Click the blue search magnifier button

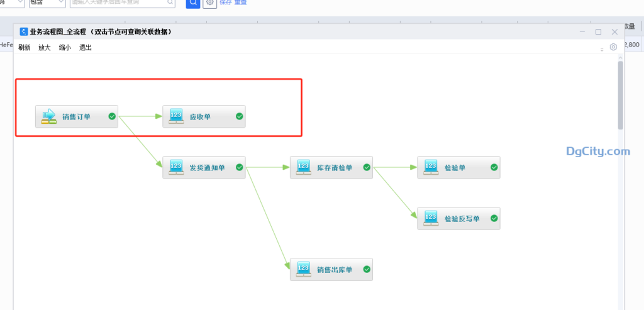point(192,3)
